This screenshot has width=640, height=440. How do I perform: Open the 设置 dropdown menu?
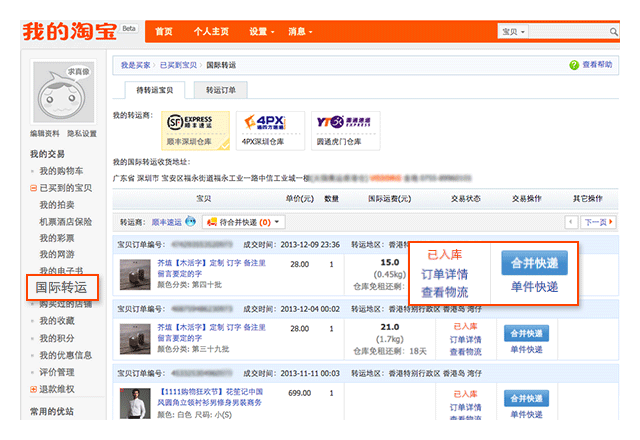[x=262, y=31]
